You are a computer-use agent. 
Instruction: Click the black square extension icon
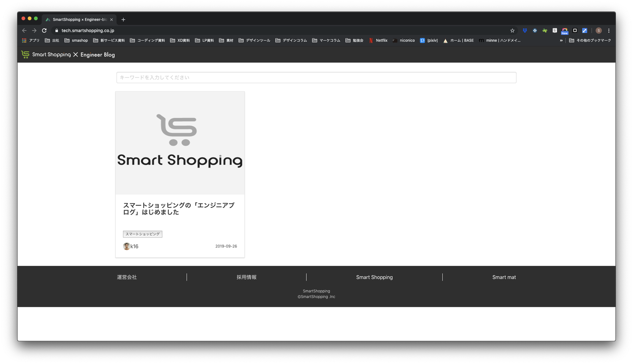coord(575,31)
